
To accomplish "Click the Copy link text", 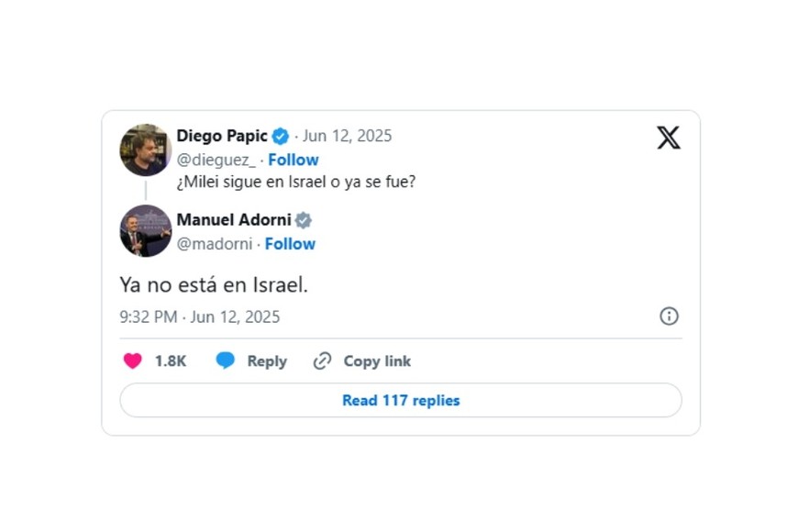I will [377, 361].
